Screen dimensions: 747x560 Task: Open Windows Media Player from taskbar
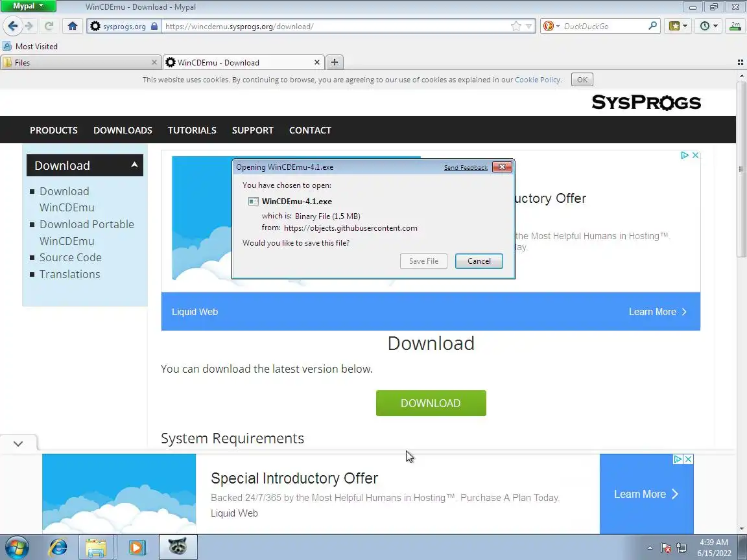pyautogui.click(x=136, y=547)
